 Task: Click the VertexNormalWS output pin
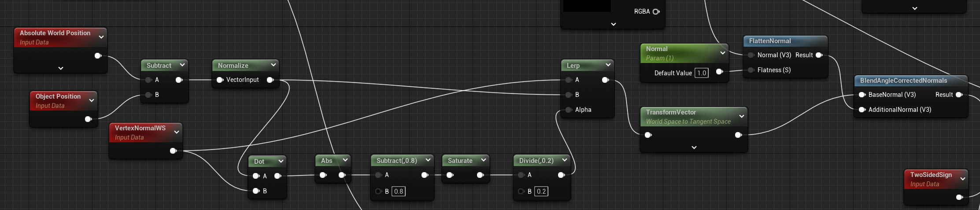tap(173, 151)
